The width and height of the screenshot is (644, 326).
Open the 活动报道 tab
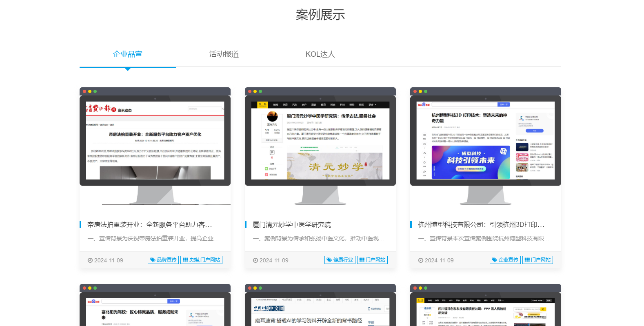click(224, 54)
